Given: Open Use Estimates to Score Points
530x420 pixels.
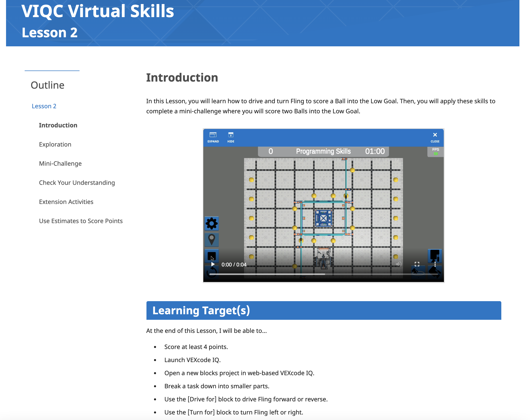Looking at the screenshot, I should tap(81, 221).
